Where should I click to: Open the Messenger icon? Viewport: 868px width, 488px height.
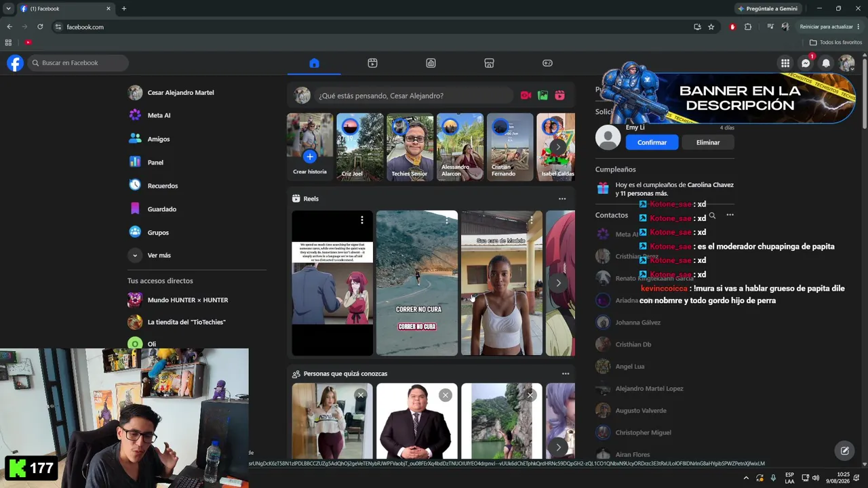806,63
